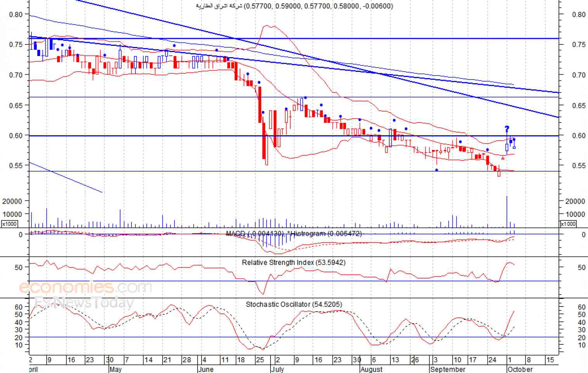
Task: Click date label 14 in May
Action: tap(148, 360)
